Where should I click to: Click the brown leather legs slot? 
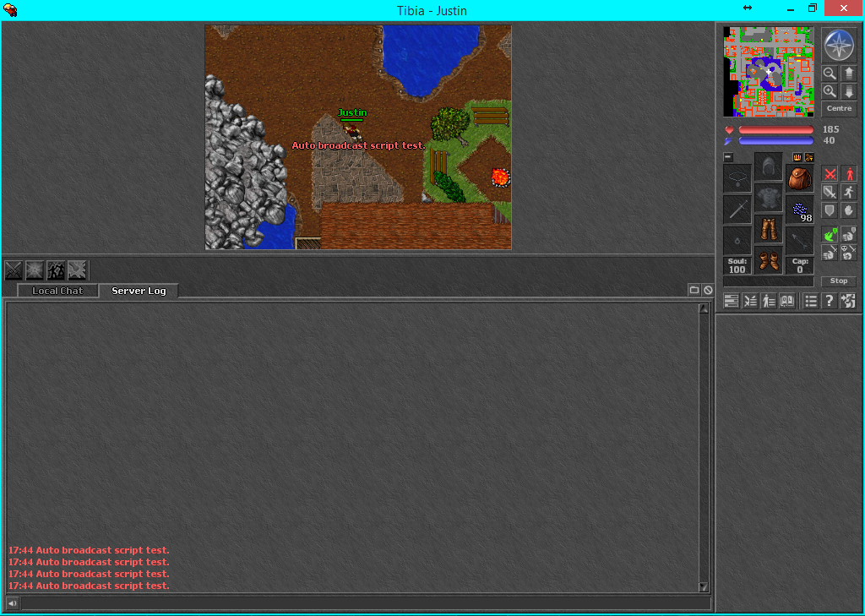tap(769, 229)
